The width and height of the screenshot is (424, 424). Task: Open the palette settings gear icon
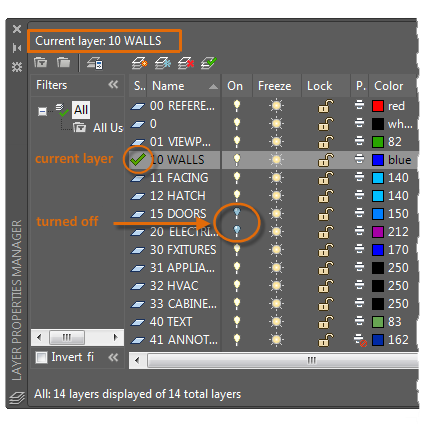(x=17, y=67)
